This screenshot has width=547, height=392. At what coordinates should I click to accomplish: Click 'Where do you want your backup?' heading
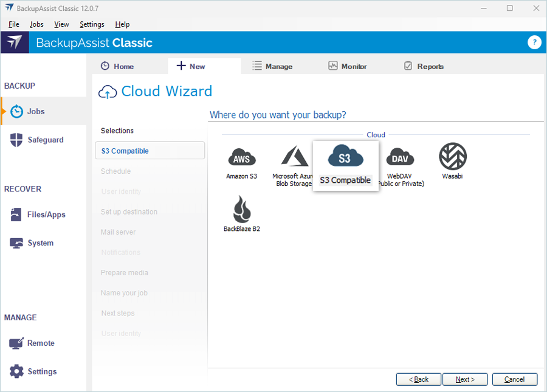(x=278, y=115)
